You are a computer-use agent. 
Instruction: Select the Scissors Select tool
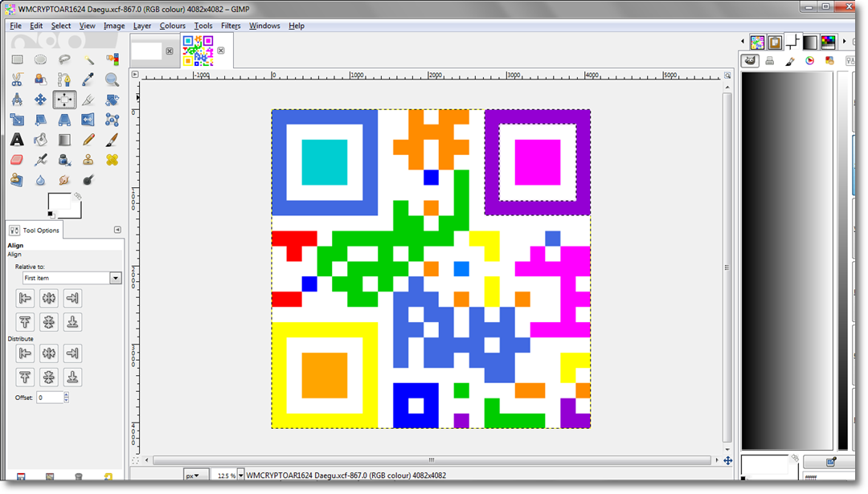tap(17, 80)
